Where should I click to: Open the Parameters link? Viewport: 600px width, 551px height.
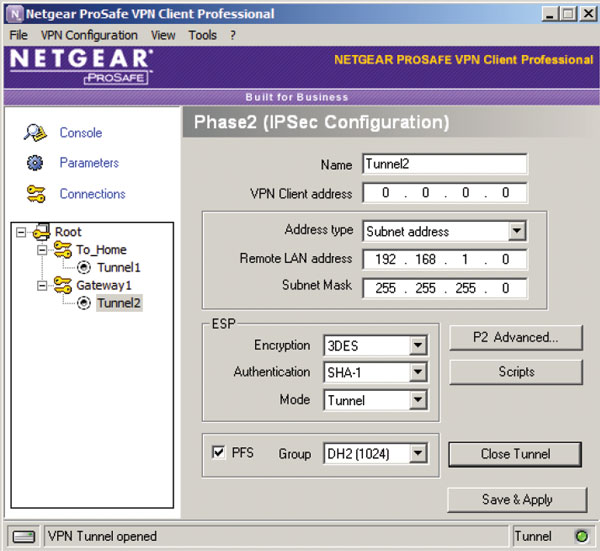[89, 163]
